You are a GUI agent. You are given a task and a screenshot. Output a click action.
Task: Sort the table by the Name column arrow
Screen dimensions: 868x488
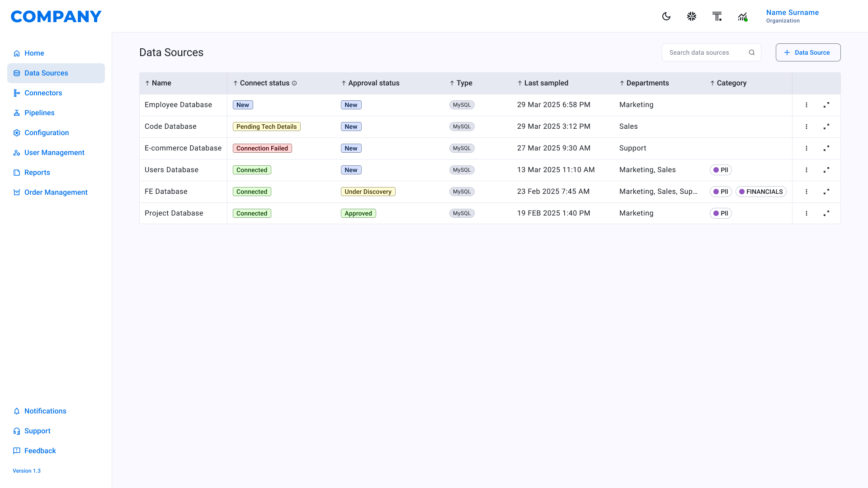tap(147, 83)
